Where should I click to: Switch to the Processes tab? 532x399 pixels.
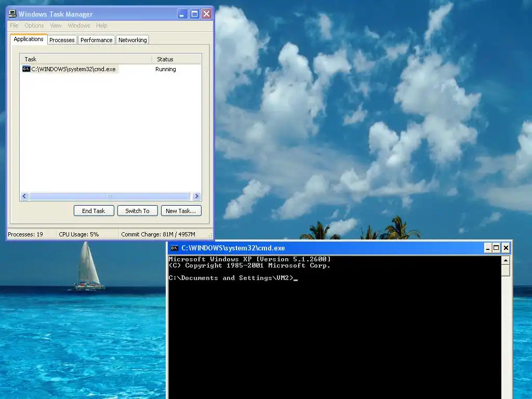(x=62, y=40)
